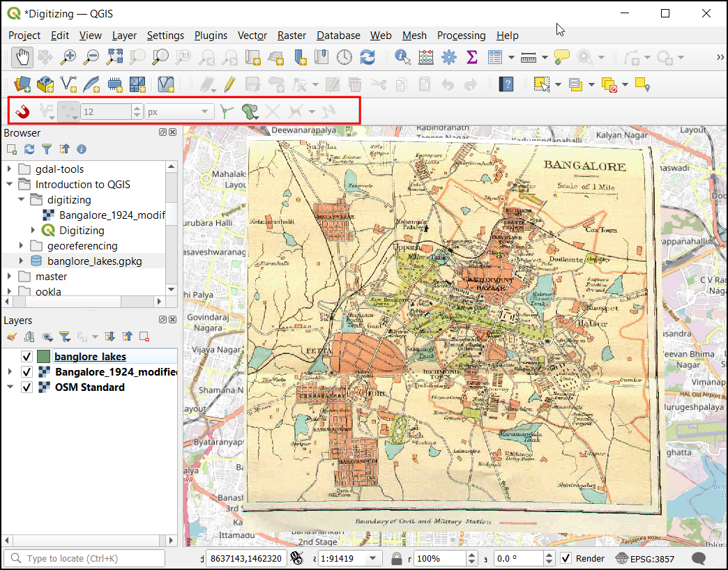Click the rotation 0.0 ° field

(517, 558)
